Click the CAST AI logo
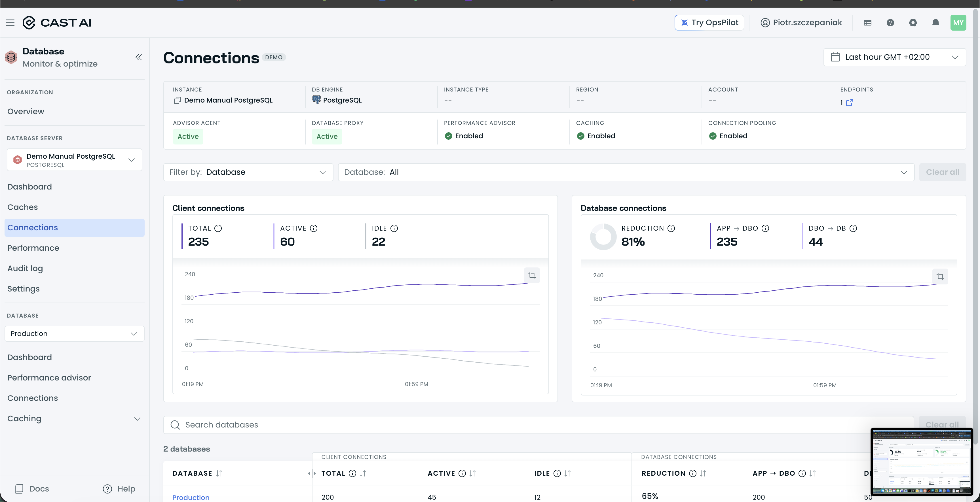Screen dimensions: 980x502 (x=57, y=23)
